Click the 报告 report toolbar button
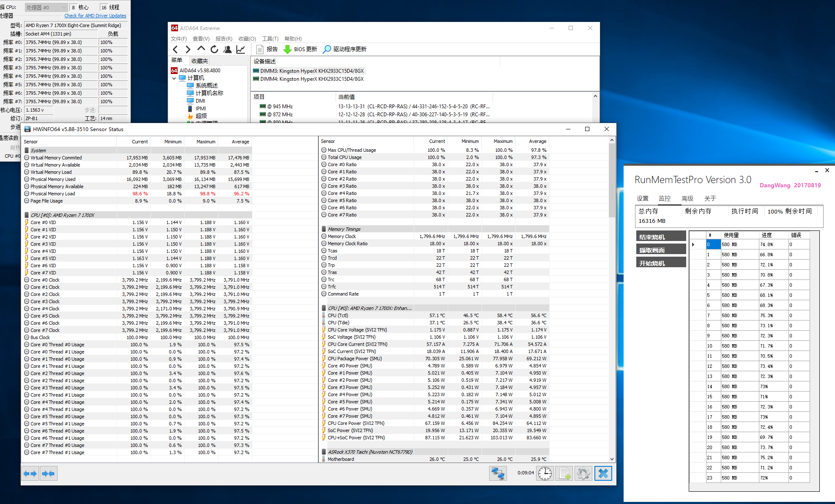Image resolution: width=835 pixels, height=504 pixels. pos(267,49)
